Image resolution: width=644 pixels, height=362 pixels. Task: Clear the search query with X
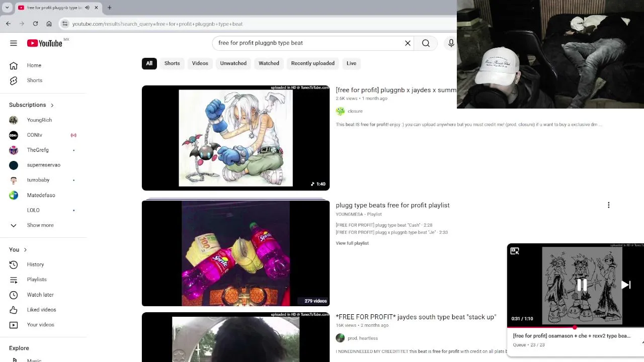coord(408,43)
